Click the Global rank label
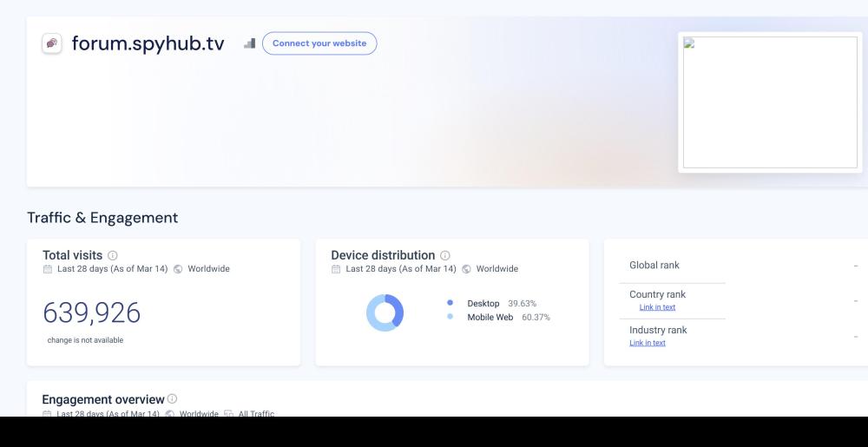The width and height of the screenshot is (868, 447). (x=654, y=265)
